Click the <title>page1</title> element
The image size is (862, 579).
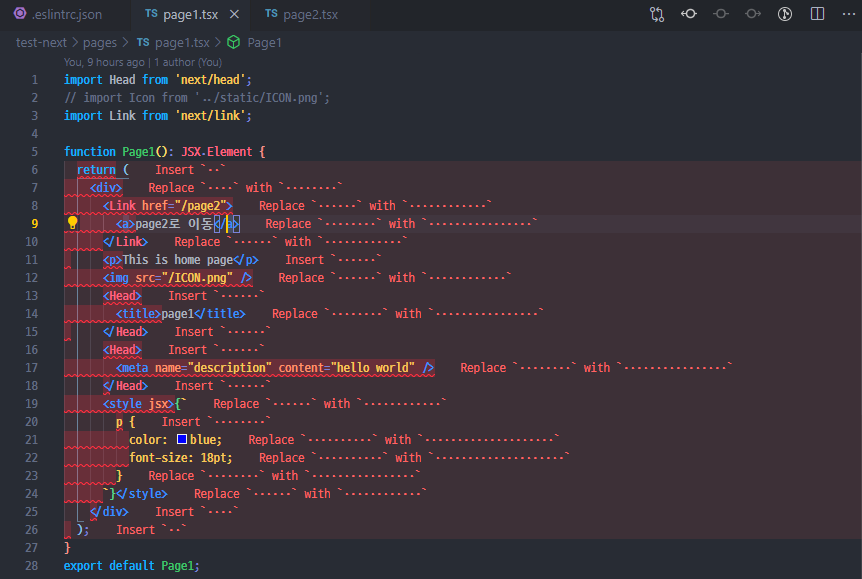click(x=180, y=313)
